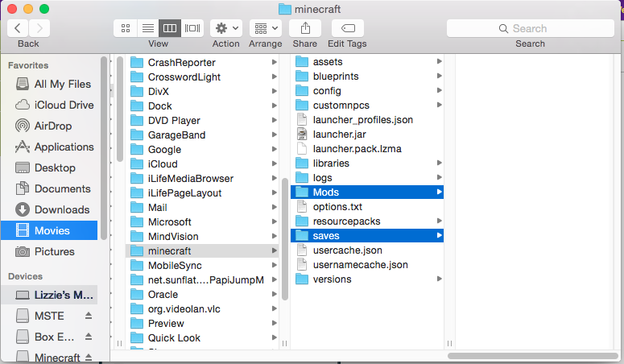This screenshot has height=364, width=624.
Task: Click the Share toolbar icon
Action: (305, 28)
